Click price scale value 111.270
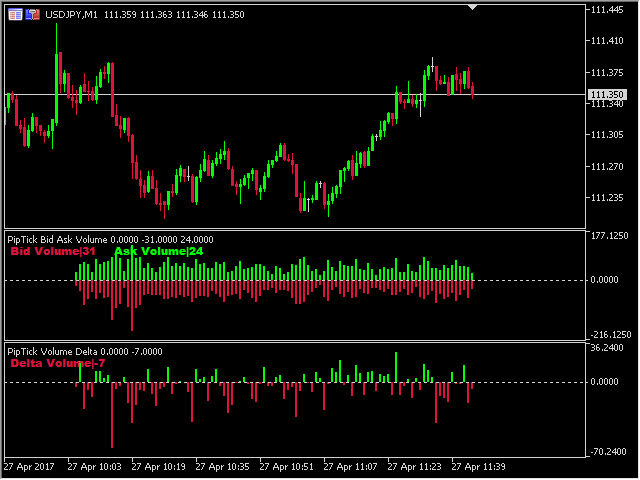The height and width of the screenshot is (480, 640). click(x=607, y=167)
